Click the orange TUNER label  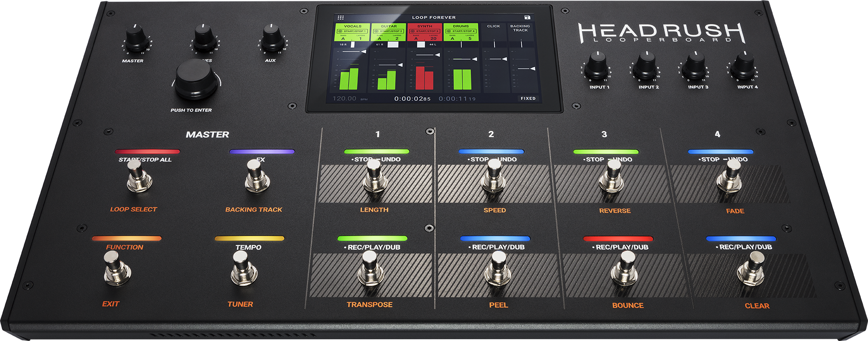coord(240,304)
